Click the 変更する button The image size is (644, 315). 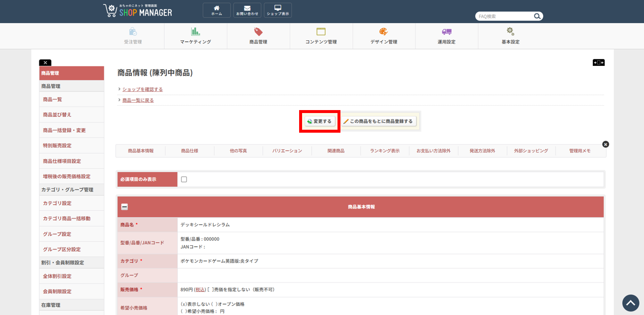[320, 121]
